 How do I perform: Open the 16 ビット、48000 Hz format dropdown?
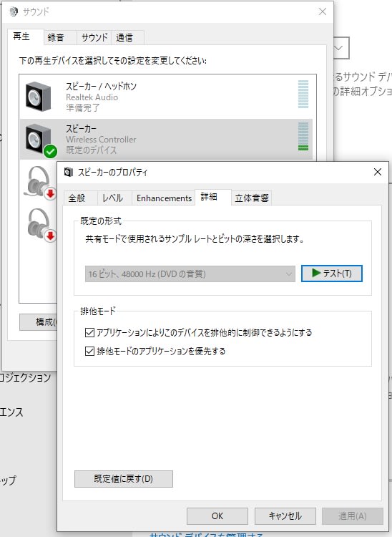point(190,274)
